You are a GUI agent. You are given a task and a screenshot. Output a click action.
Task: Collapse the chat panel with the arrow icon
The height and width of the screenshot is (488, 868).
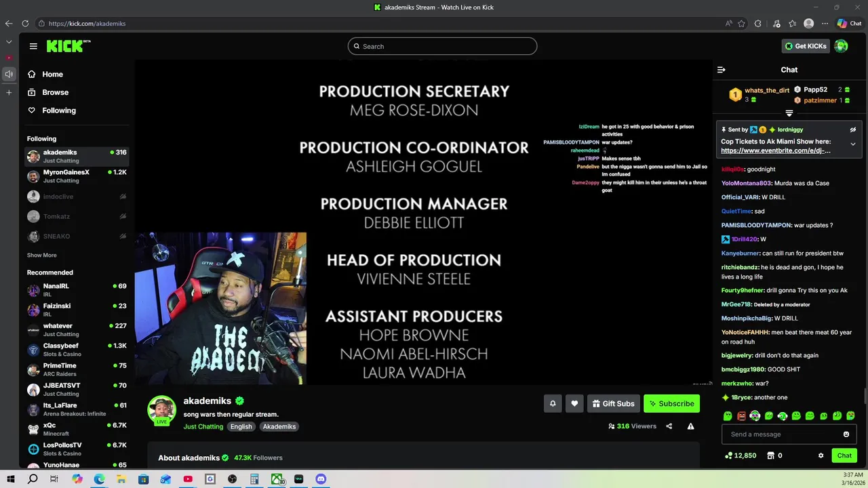tap(722, 70)
